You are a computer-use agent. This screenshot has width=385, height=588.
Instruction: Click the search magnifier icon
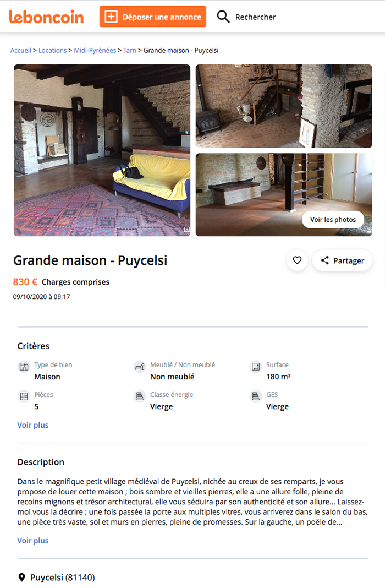(x=223, y=17)
